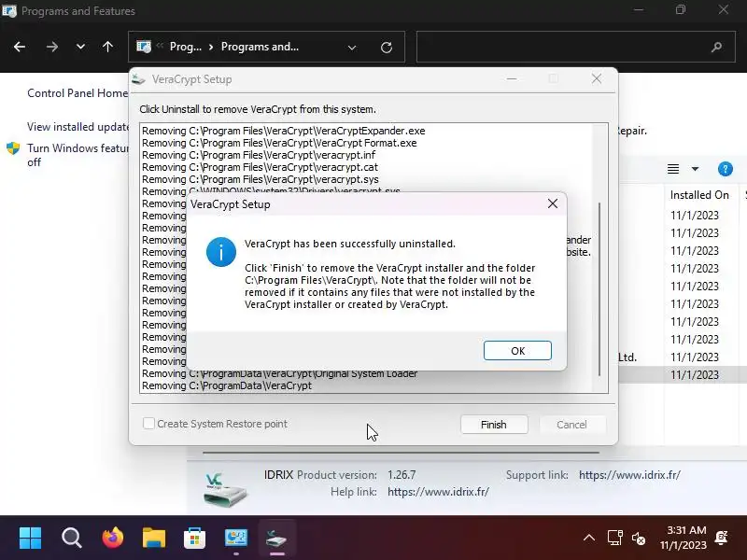The height and width of the screenshot is (560, 747).
Task: Click the Prog... breadcrumb in address bar
Action: point(186,47)
